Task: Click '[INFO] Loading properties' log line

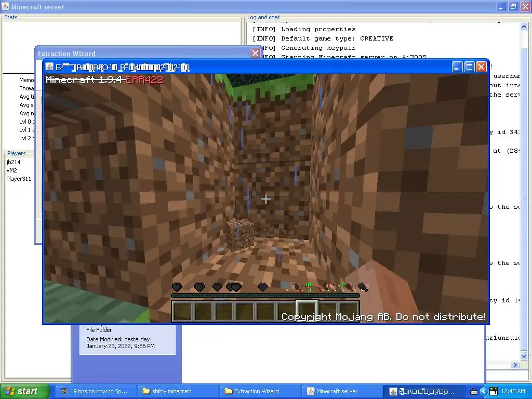Action: tap(304, 29)
